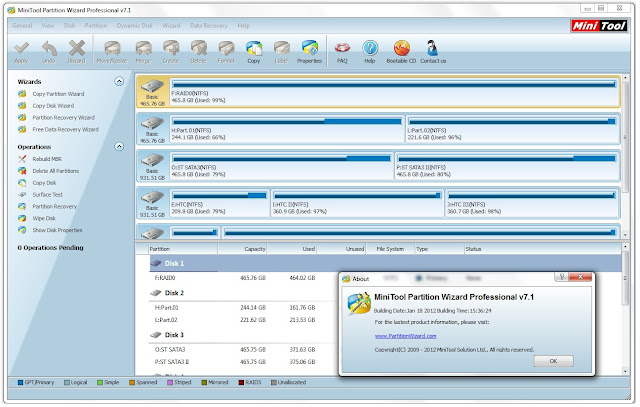640x407 pixels.
Task: Choose Delete All Partitions operation
Action: pos(56,171)
